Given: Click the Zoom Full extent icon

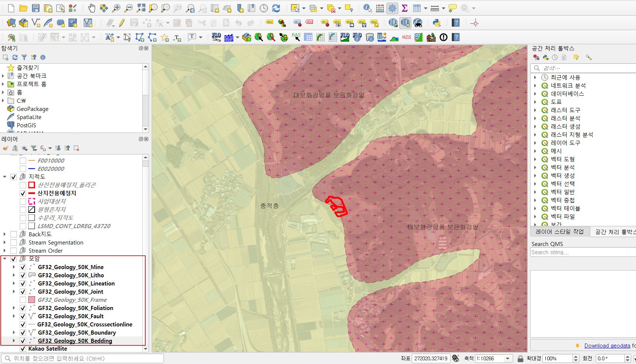Looking at the screenshot, I should pos(141,8).
